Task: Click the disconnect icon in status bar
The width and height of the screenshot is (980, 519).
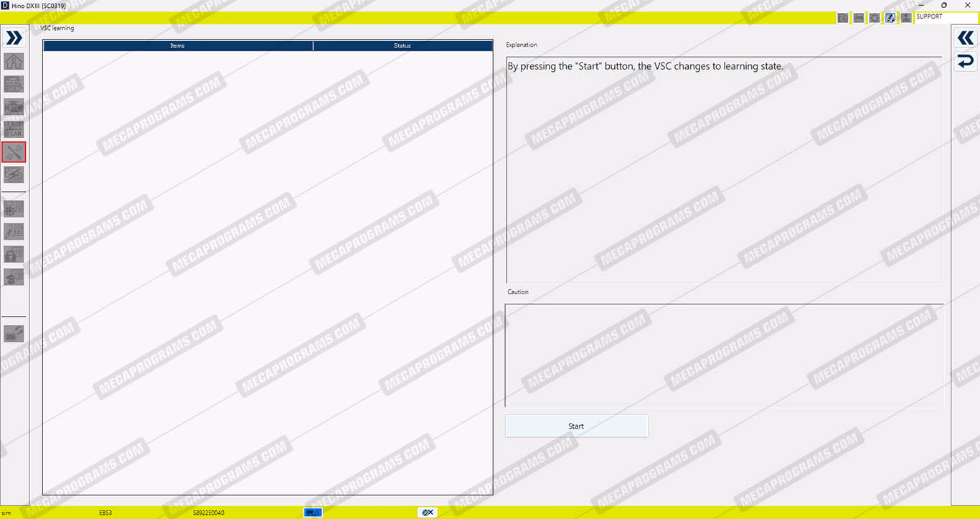Action: 428,513
